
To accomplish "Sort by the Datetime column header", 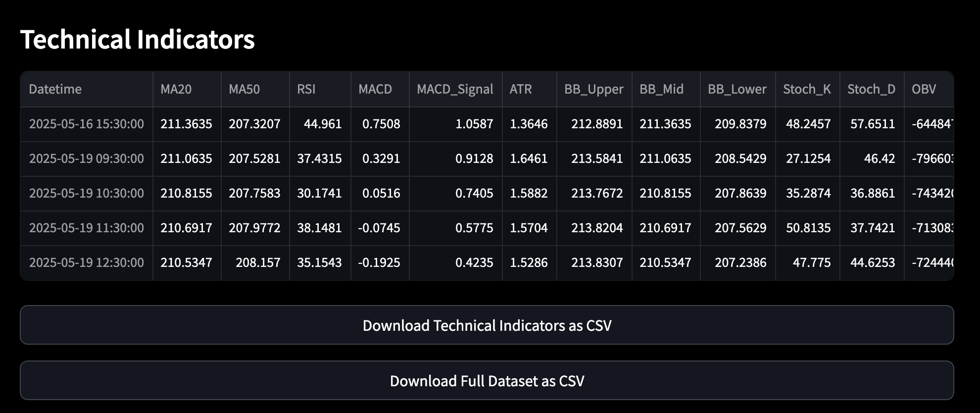I will tap(87, 89).
